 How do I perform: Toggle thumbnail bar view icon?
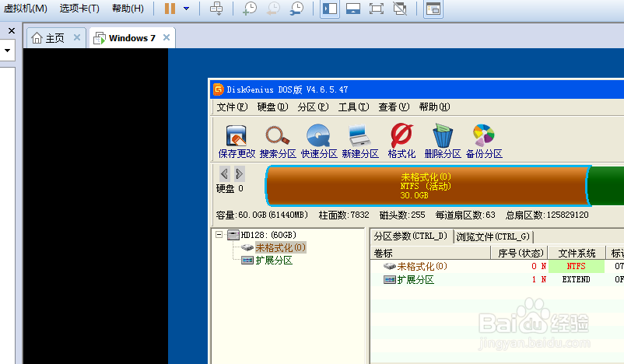pyautogui.click(x=353, y=9)
